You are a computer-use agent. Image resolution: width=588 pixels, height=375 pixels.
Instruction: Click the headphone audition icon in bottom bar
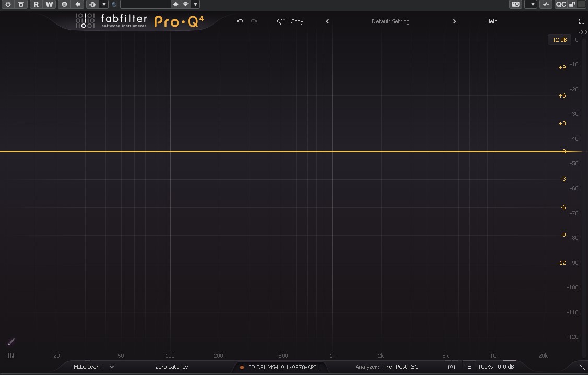point(451,367)
